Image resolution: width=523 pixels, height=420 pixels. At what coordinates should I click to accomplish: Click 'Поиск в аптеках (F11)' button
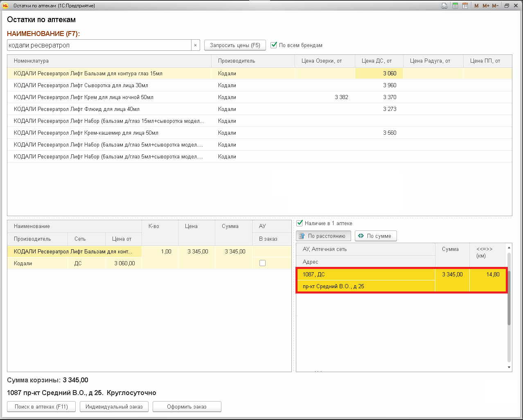41,406
